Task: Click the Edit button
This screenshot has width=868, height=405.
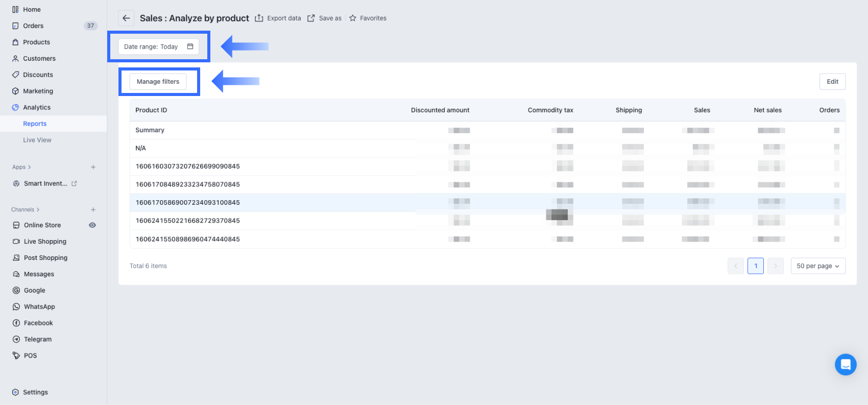Action: tap(832, 81)
